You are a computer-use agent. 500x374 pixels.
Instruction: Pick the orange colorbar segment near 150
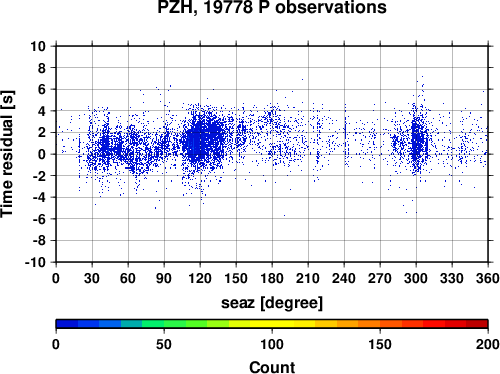click(380, 324)
